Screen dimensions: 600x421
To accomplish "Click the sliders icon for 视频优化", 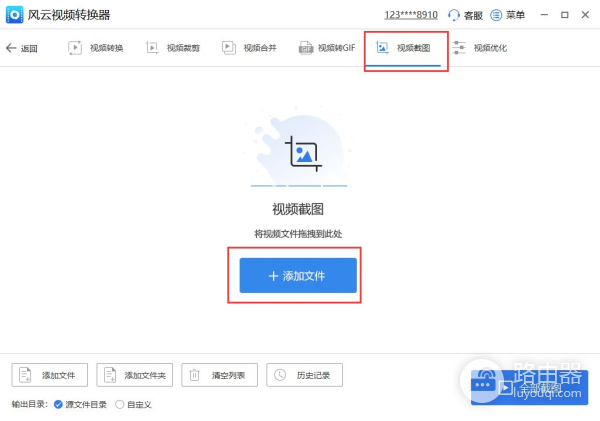I will [459, 48].
